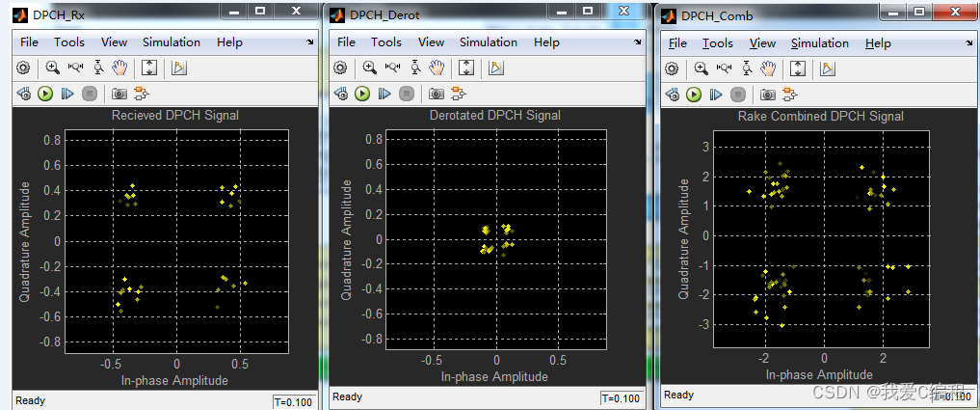The image size is (980, 410).
Task: Step forward simulation in DPCH_Derot
Action: [384, 94]
